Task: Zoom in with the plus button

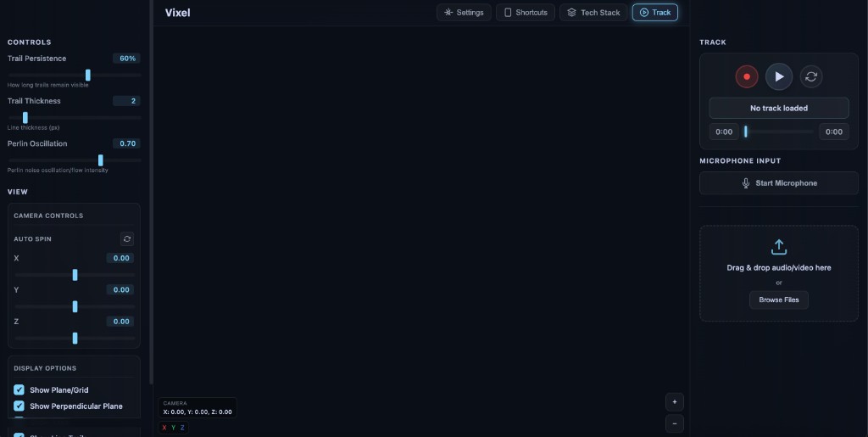Action: coord(674,402)
